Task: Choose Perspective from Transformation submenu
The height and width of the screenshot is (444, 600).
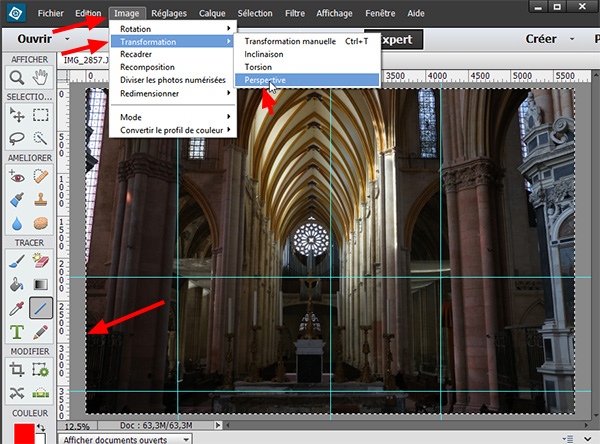Action: tap(307, 80)
